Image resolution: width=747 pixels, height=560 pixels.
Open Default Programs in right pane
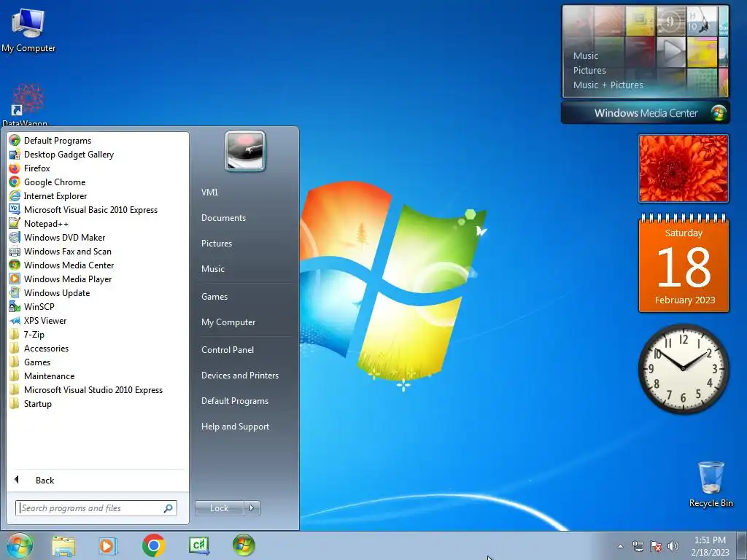pos(234,401)
